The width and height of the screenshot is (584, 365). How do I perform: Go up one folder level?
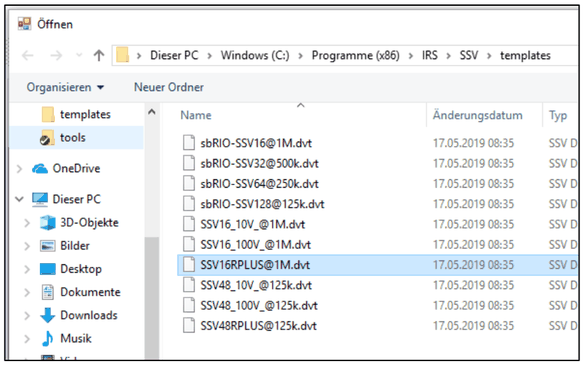tap(99, 55)
